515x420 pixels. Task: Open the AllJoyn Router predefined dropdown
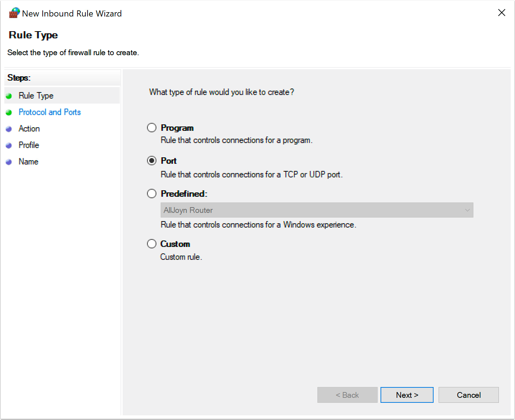[317, 210]
